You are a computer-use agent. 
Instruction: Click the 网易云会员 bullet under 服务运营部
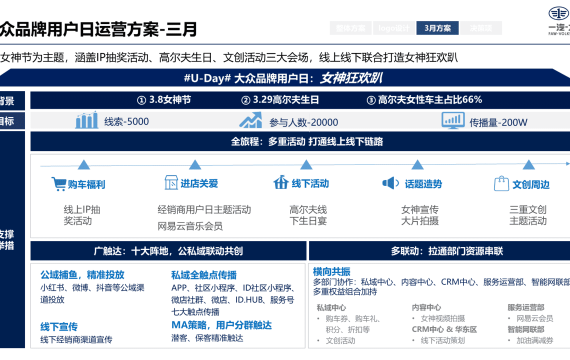click(x=535, y=319)
